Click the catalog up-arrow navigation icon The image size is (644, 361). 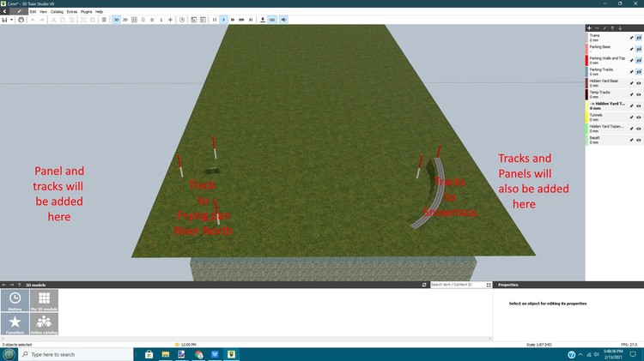coord(19,285)
